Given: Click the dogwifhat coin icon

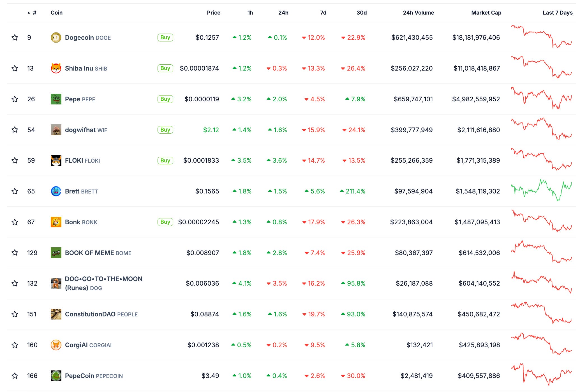Looking at the screenshot, I should click(x=56, y=130).
